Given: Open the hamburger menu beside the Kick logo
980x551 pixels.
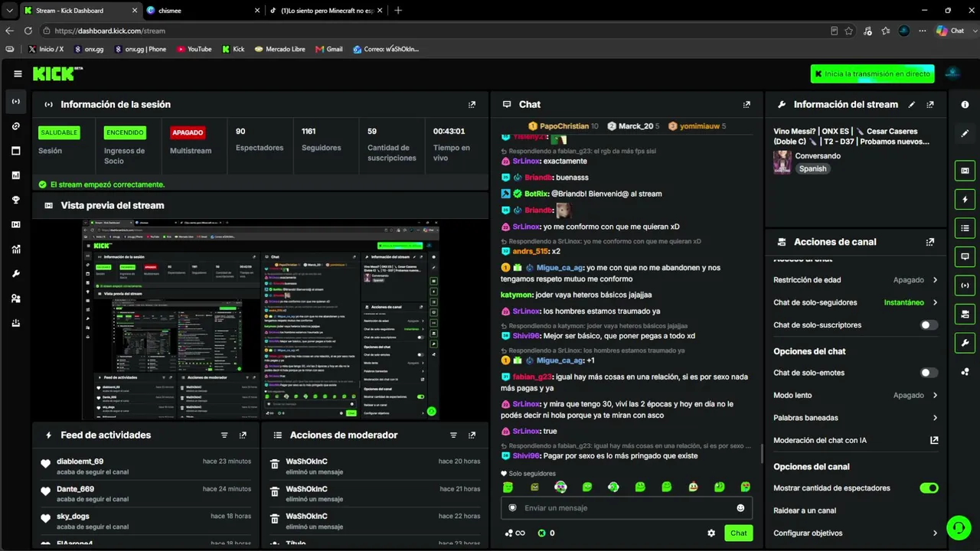Looking at the screenshot, I should pos(18,74).
